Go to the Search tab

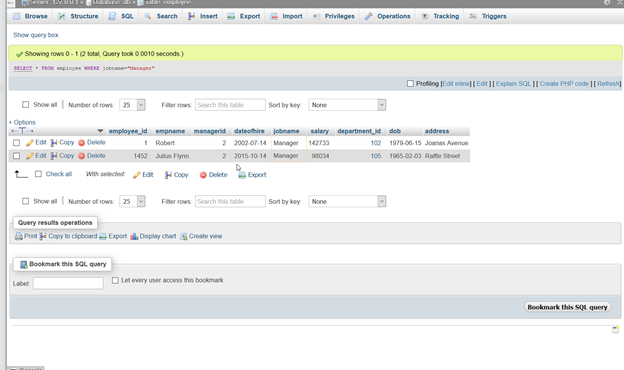click(x=161, y=16)
